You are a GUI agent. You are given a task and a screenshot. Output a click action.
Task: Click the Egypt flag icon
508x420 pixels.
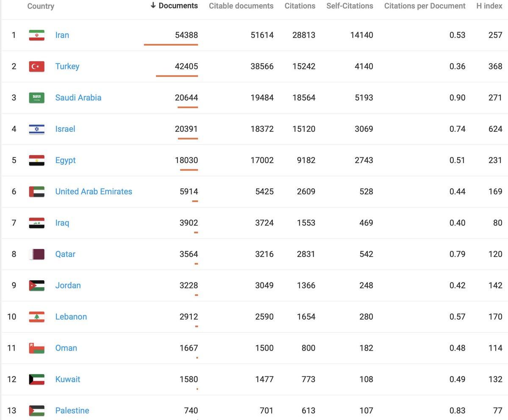(x=36, y=160)
